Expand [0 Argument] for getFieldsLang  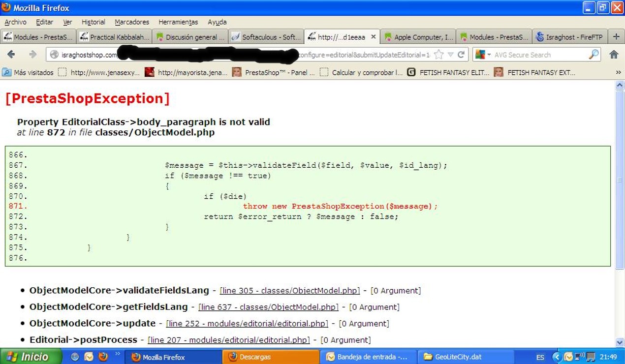374,307
